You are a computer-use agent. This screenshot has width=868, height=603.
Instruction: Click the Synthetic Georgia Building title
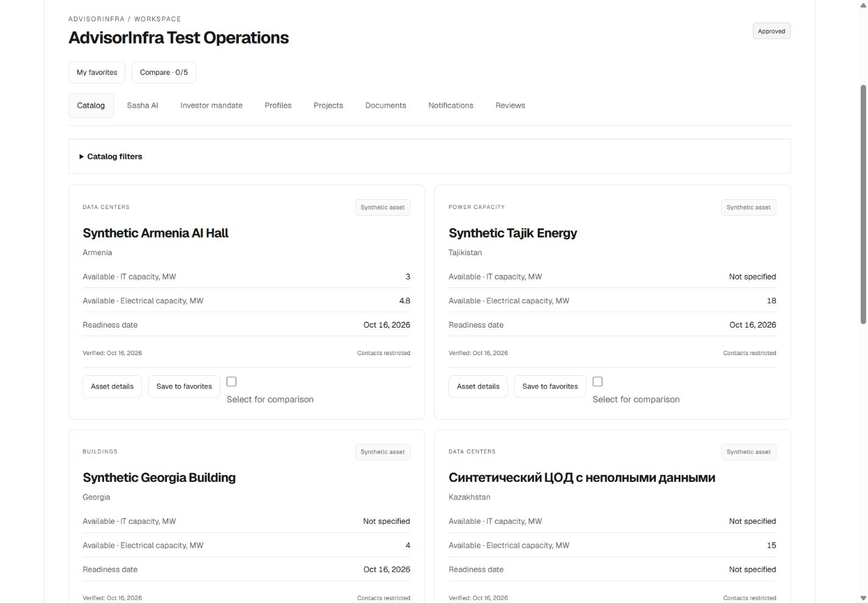tap(159, 478)
